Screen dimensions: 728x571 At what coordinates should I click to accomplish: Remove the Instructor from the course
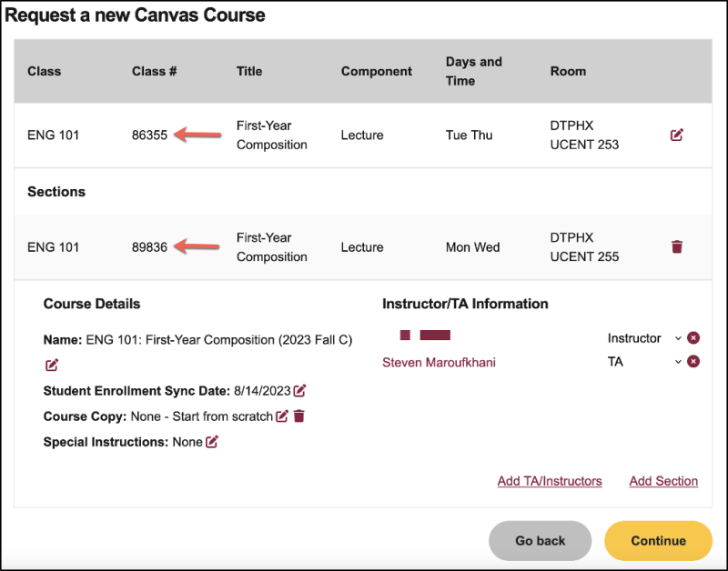pos(693,338)
